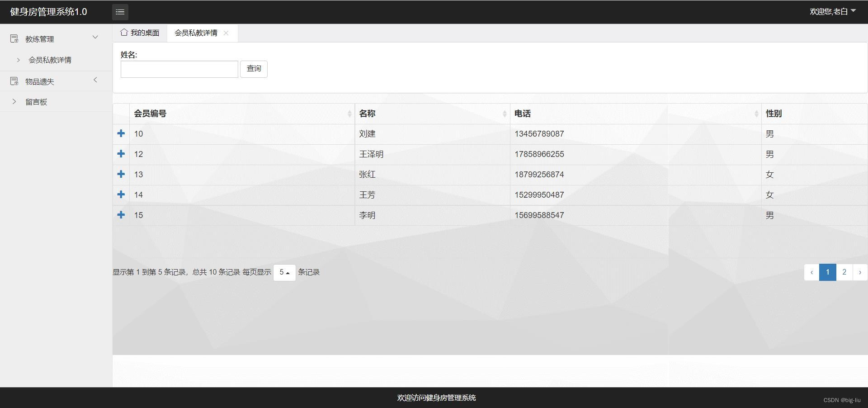The image size is (868, 408).
Task: Click the arrow before 留言板
Action: pos(14,101)
